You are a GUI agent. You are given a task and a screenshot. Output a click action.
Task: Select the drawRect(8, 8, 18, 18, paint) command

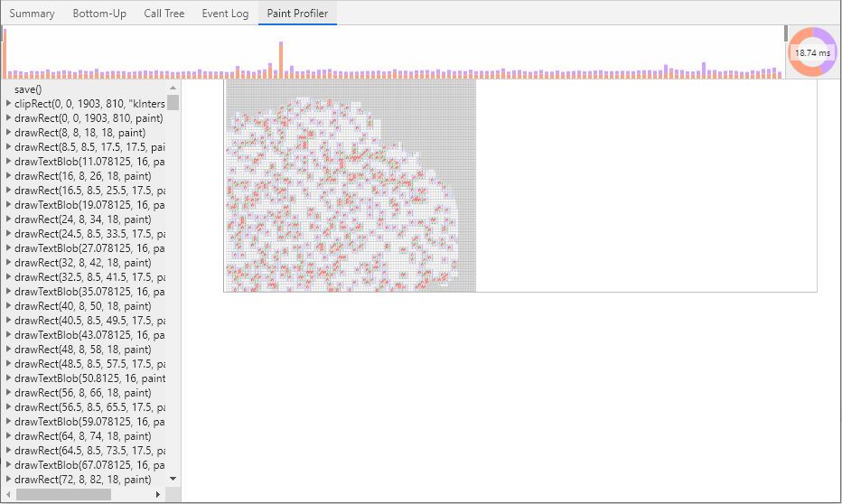[x=80, y=133]
